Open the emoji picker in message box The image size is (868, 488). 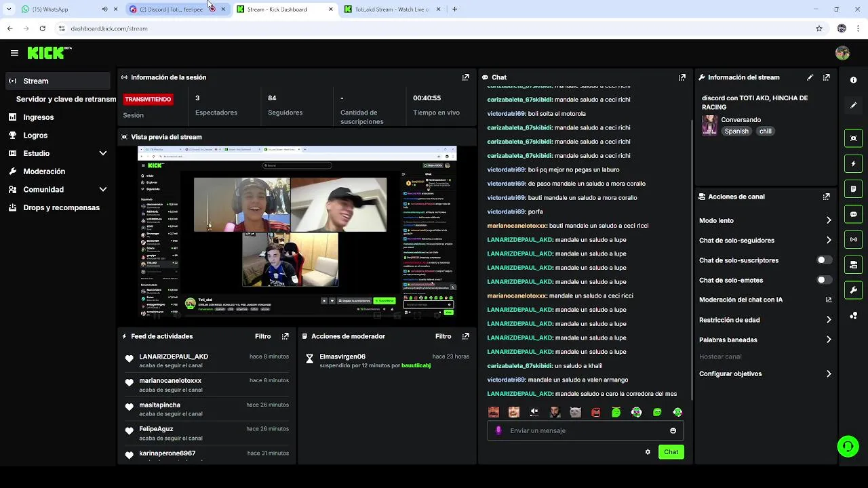(x=673, y=430)
